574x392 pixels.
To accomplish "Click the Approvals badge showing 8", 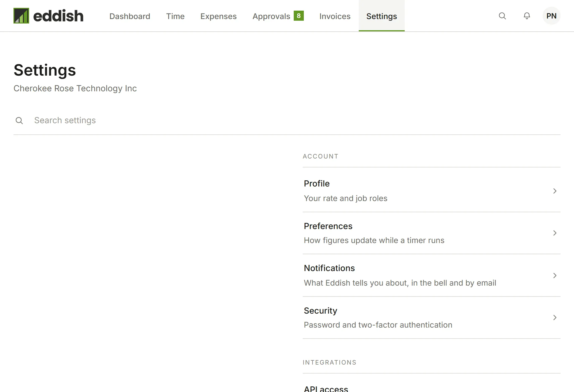I will 299,16.
